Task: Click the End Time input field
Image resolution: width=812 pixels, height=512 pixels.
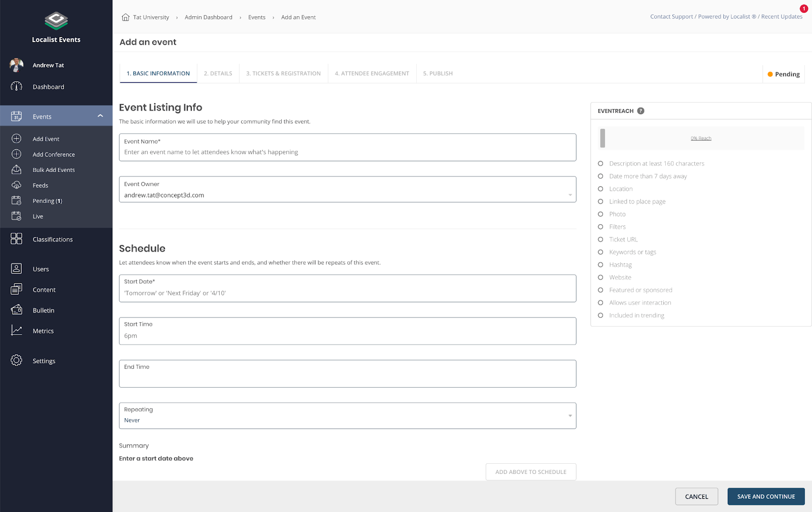Action: pyautogui.click(x=348, y=373)
